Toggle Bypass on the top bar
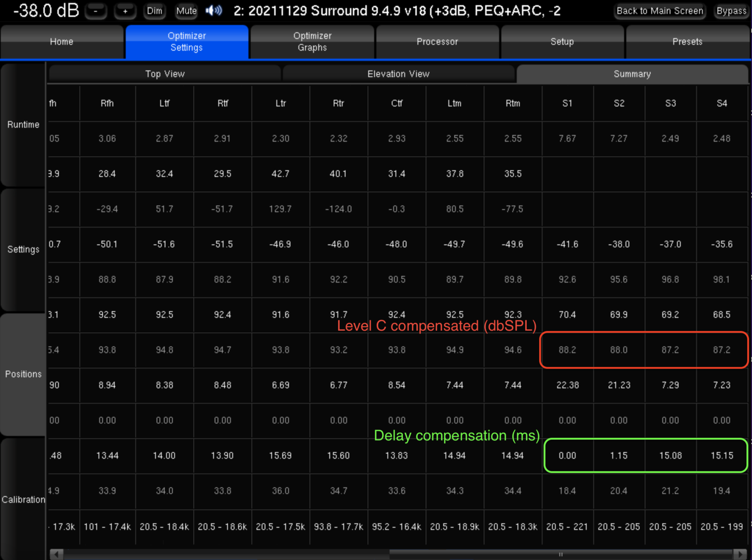 731,11
